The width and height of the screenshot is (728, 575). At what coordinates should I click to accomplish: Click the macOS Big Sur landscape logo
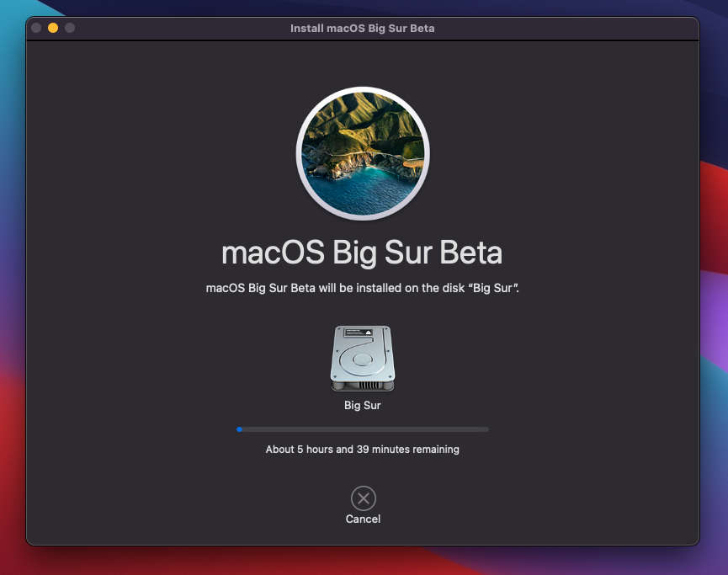point(363,153)
